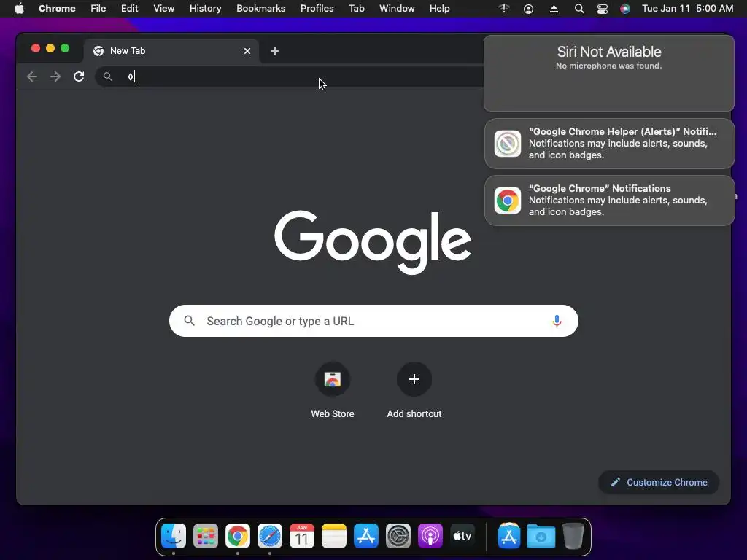Open Spotlight search in menu bar
The width and height of the screenshot is (747, 560).
pos(578,9)
